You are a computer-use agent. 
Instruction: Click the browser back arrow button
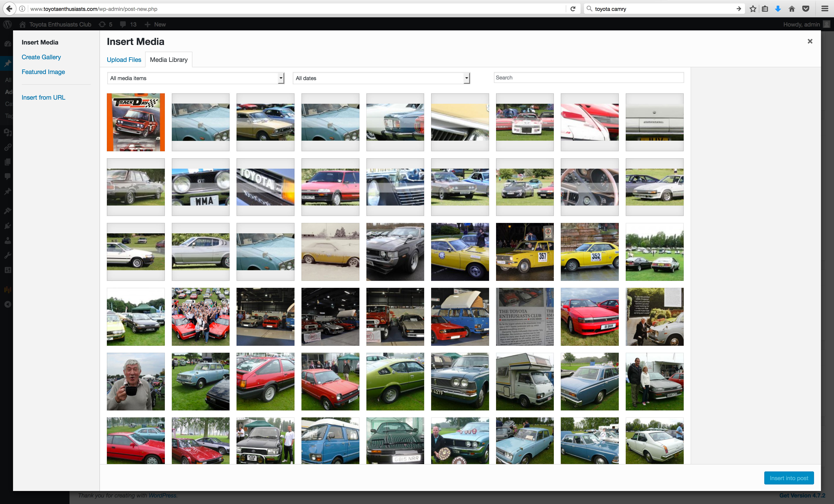pyautogui.click(x=9, y=9)
